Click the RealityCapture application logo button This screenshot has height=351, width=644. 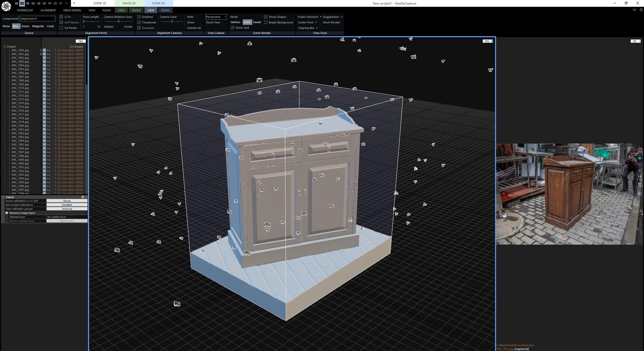point(6,6)
